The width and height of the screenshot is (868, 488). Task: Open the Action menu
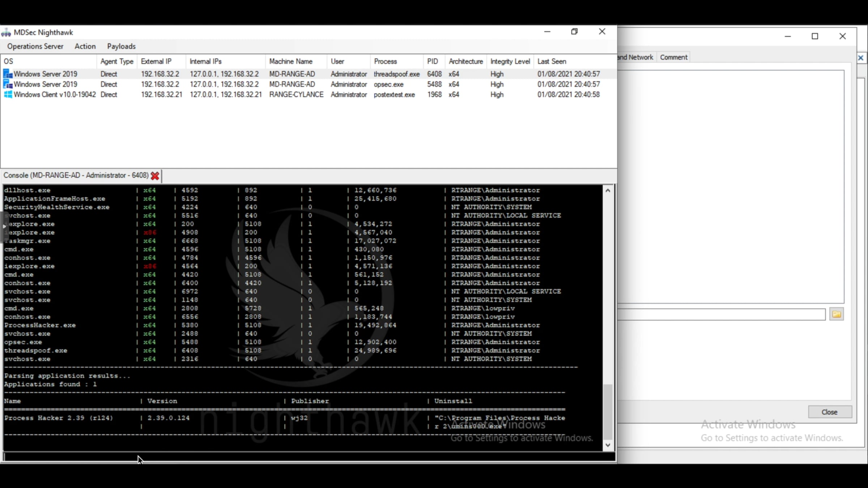click(x=85, y=46)
